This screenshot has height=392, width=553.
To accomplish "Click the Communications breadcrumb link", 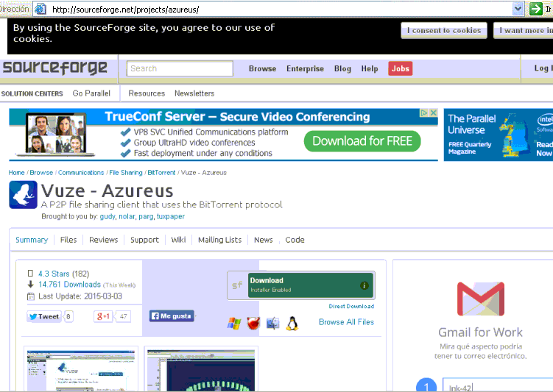I will click(x=81, y=173).
